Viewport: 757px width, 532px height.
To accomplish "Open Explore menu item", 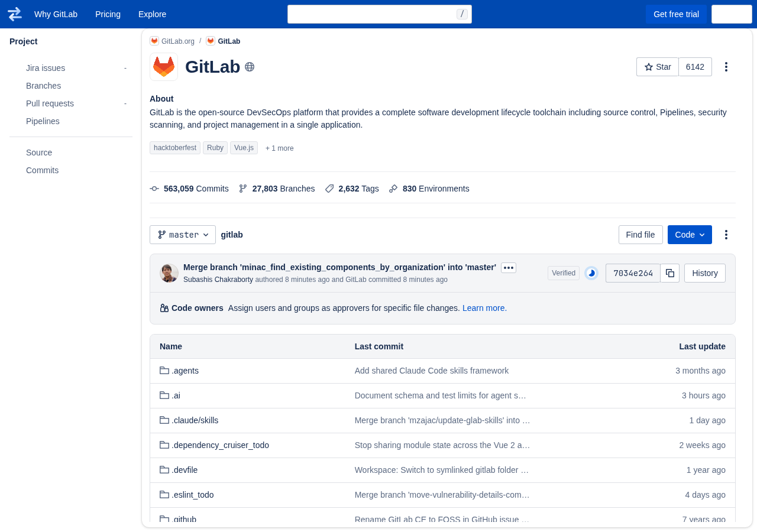I will pos(152,14).
